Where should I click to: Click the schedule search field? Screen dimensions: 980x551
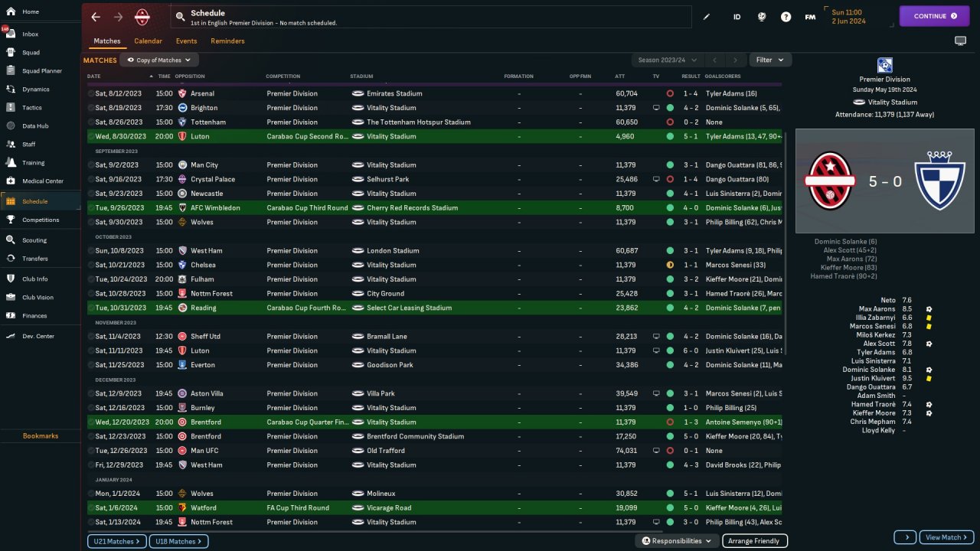click(431, 16)
